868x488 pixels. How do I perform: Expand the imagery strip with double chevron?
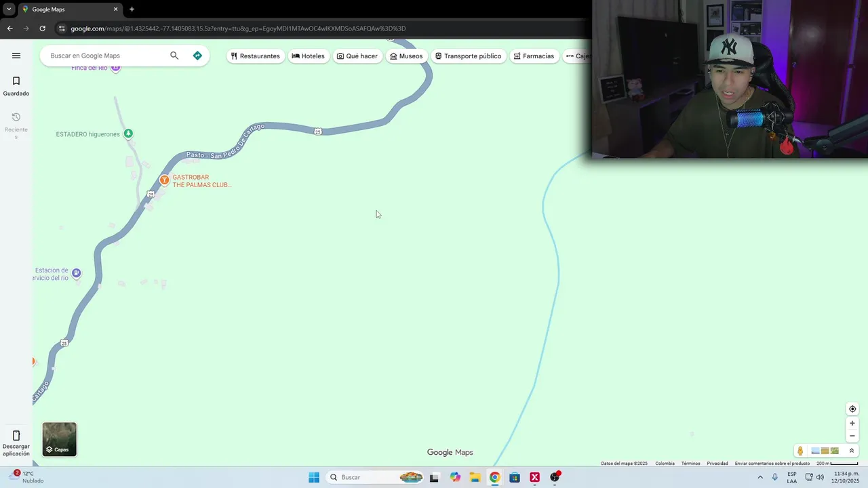tap(852, 451)
